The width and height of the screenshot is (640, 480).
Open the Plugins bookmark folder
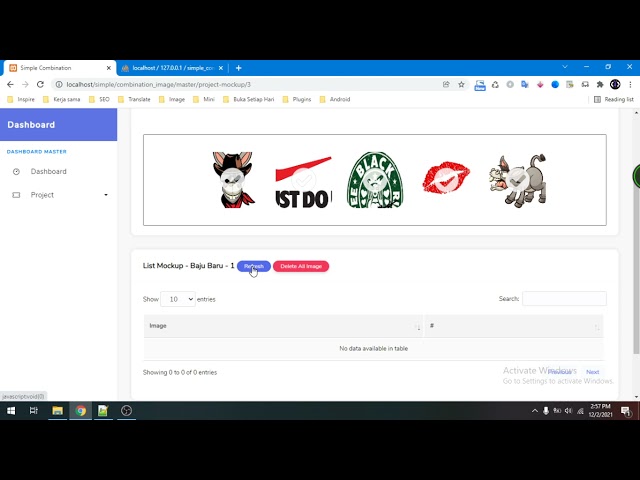[297, 99]
